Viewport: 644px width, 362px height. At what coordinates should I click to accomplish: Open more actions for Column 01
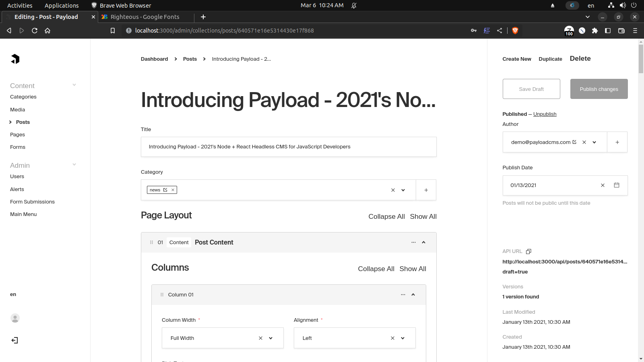pyautogui.click(x=403, y=294)
